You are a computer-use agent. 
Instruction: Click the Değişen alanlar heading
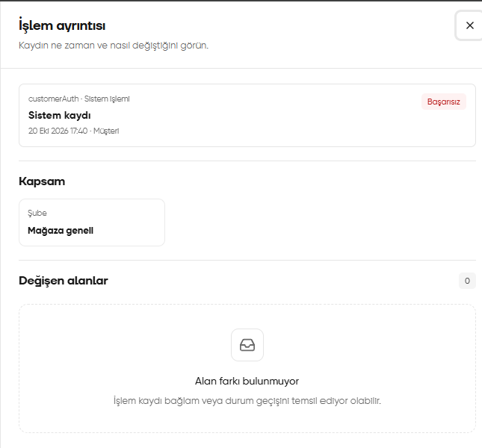(x=64, y=281)
